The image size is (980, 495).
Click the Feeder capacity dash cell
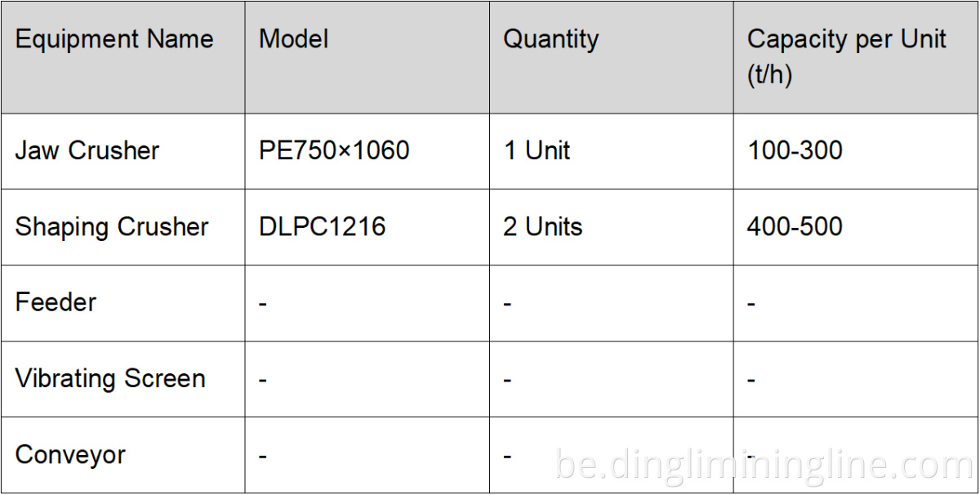[751, 304]
